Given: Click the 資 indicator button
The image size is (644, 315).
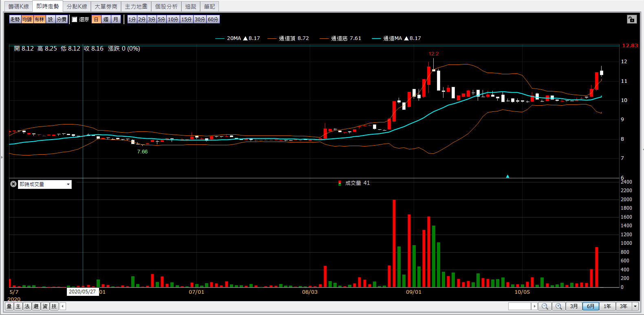Looking at the screenshot, I should (x=45, y=306).
